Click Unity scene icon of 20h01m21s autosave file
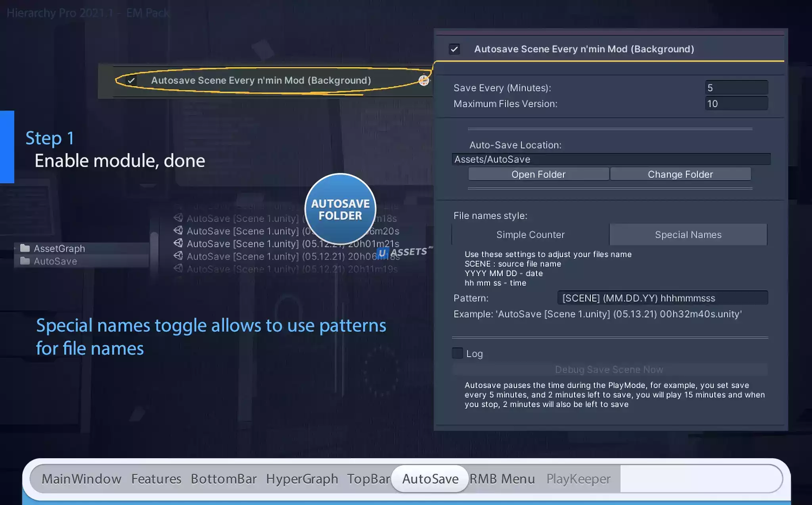Image resolution: width=812 pixels, height=505 pixels. coord(178,243)
